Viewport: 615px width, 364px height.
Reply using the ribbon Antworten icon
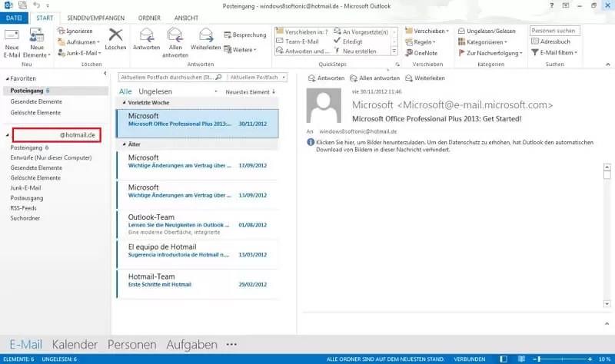tap(146, 39)
